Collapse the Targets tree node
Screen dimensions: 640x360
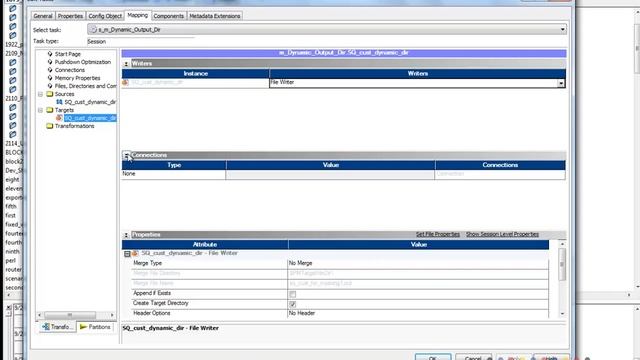(x=40, y=110)
